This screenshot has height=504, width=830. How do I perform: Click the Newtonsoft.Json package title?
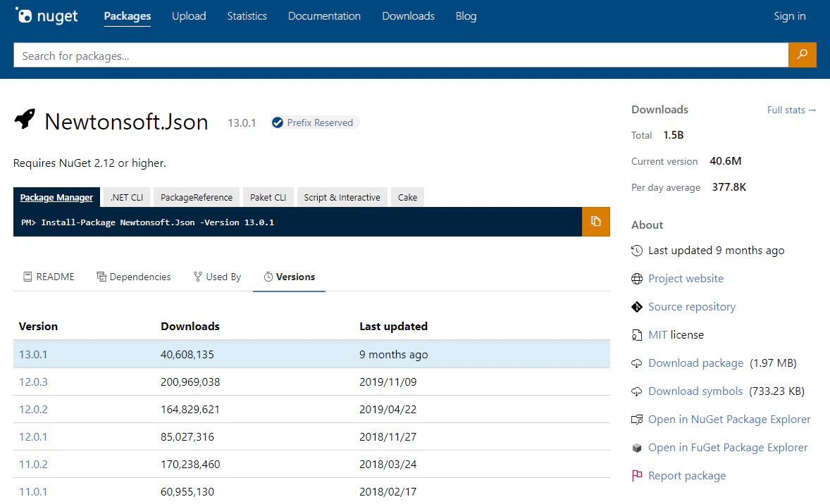pos(127,122)
